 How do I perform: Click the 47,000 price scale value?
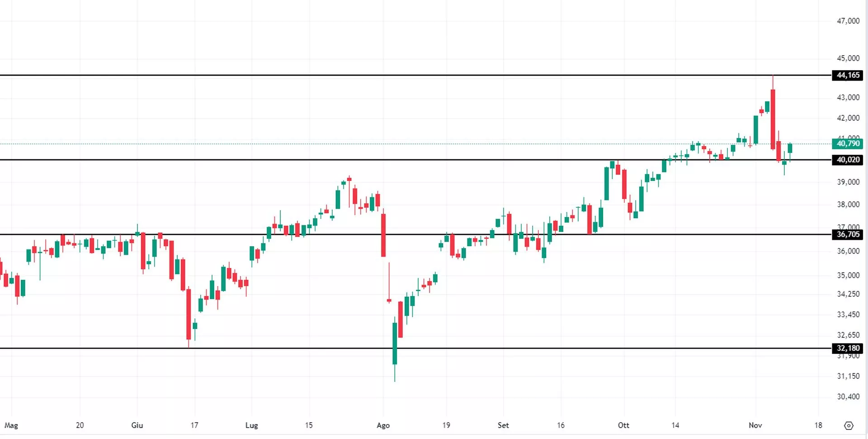coord(848,21)
